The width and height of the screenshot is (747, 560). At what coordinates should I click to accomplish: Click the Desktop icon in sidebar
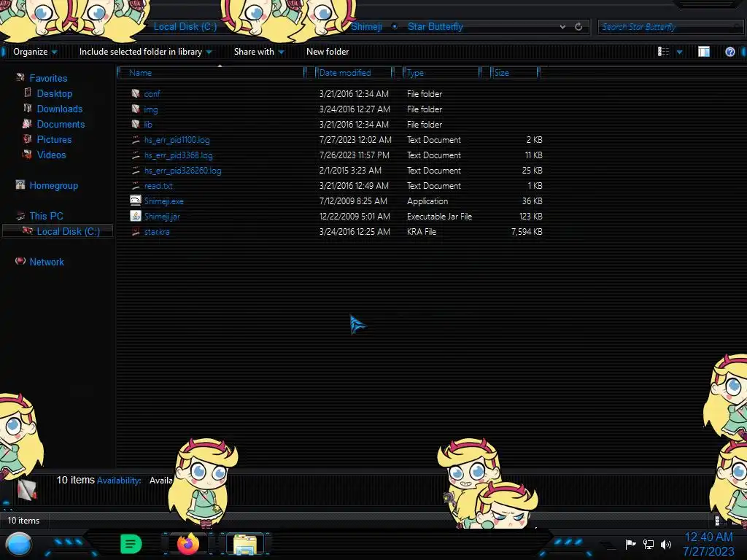click(x=28, y=93)
